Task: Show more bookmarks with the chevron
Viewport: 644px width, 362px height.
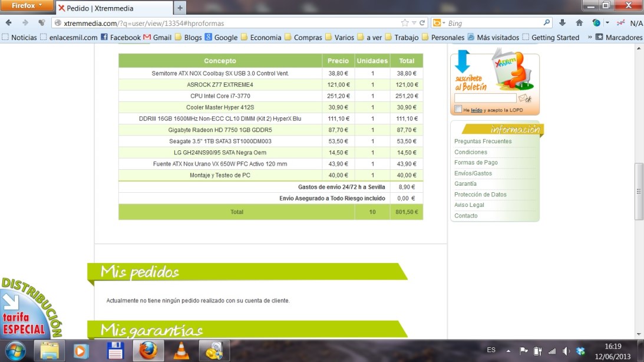Action: pyautogui.click(x=590, y=37)
